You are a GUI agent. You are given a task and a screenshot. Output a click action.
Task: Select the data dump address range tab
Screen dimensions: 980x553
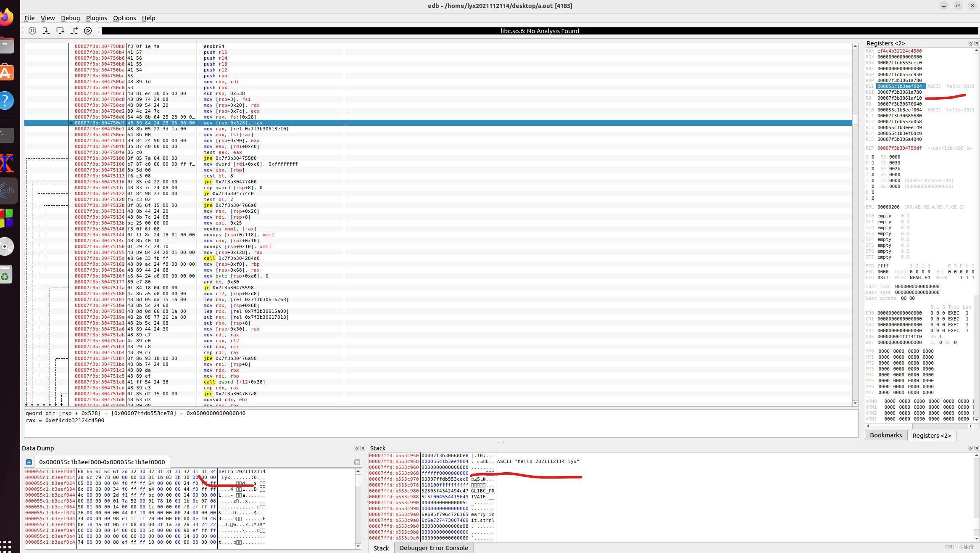102,462
